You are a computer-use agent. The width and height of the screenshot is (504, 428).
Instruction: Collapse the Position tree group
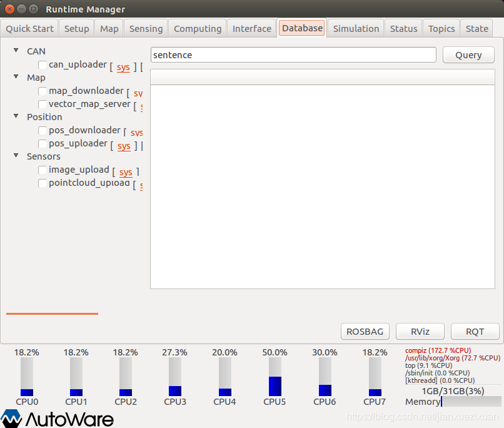coord(16,117)
